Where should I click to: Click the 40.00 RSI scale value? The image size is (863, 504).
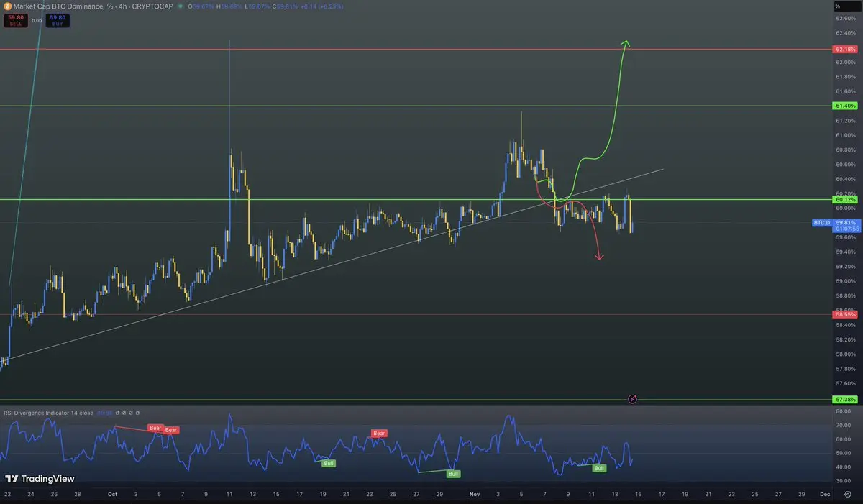tap(842, 467)
